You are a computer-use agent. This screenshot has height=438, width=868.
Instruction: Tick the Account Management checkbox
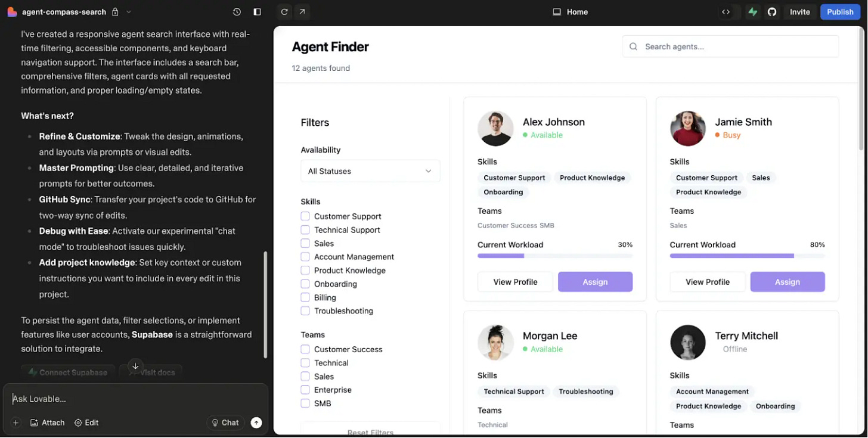coord(305,257)
